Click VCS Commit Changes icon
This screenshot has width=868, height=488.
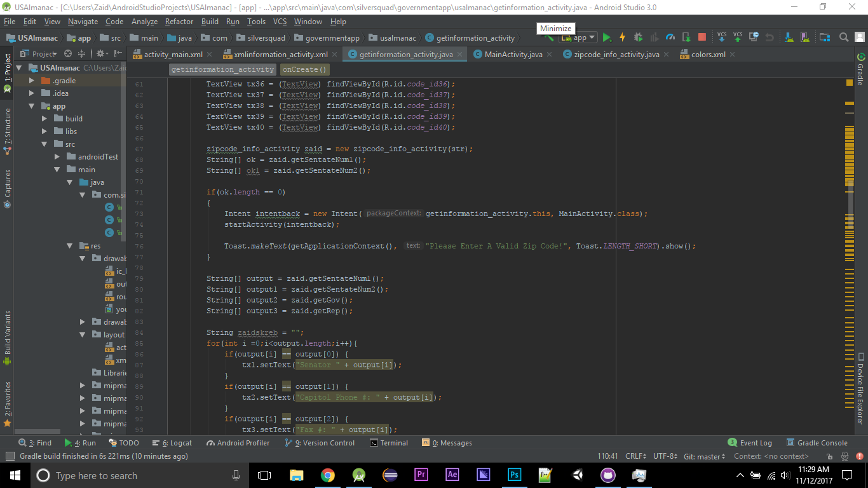pyautogui.click(x=738, y=37)
